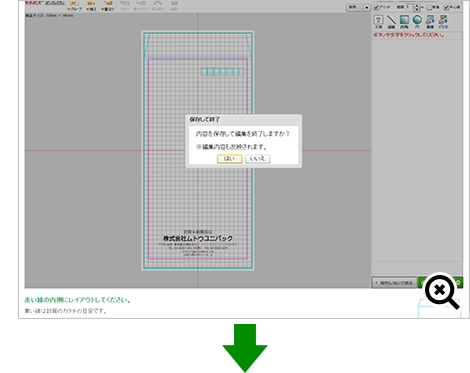470x373 pixels.
Task: Click the greyed-out copy toolbar icon
Action: click(x=125, y=6)
